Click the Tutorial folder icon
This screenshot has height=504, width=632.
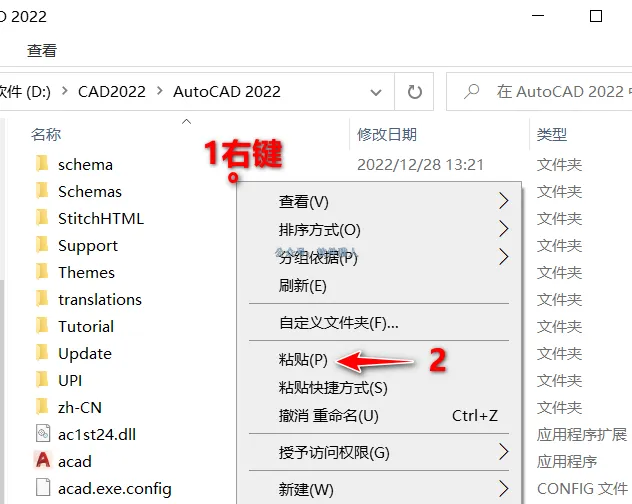tap(42, 326)
